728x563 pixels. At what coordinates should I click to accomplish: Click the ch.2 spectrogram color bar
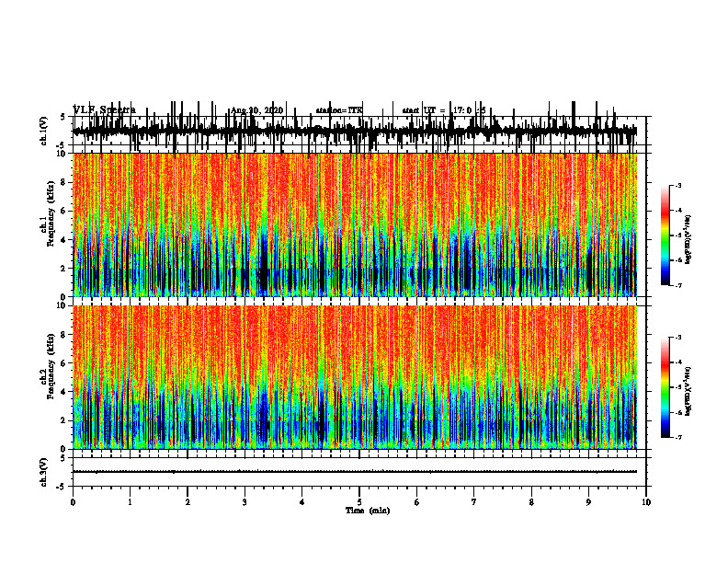(x=665, y=387)
